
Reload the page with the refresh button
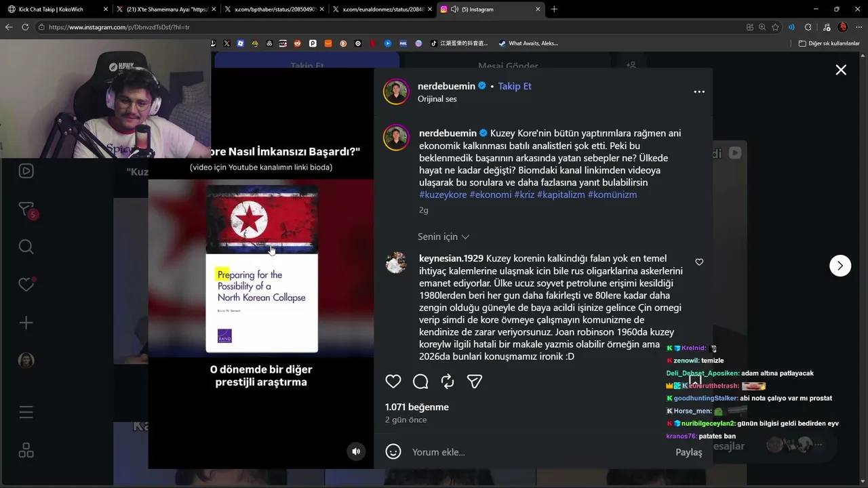pyautogui.click(x=25, y=27)
